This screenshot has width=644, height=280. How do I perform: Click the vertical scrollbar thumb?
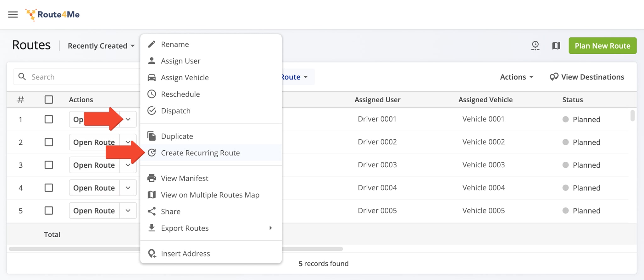click(x=632, y=116)
